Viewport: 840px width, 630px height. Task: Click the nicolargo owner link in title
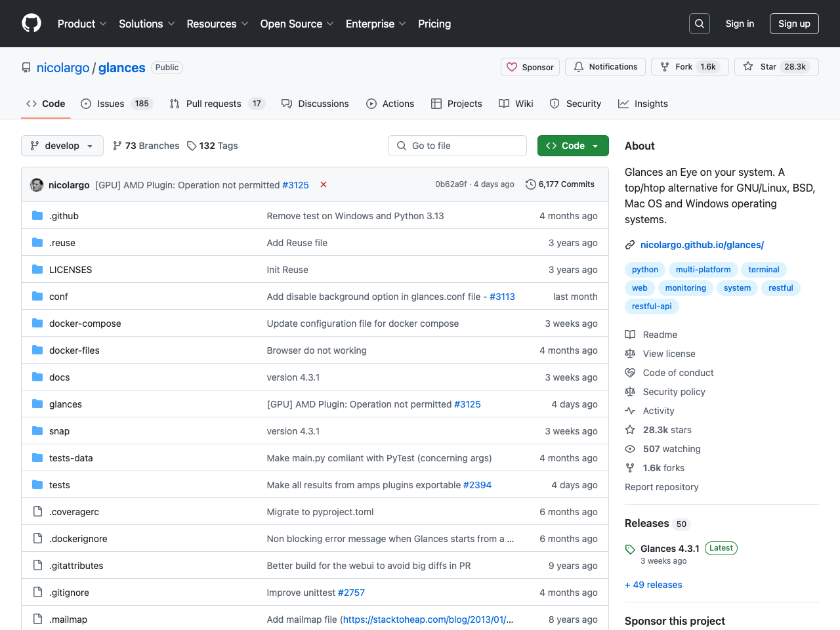[x=63, y=68]
